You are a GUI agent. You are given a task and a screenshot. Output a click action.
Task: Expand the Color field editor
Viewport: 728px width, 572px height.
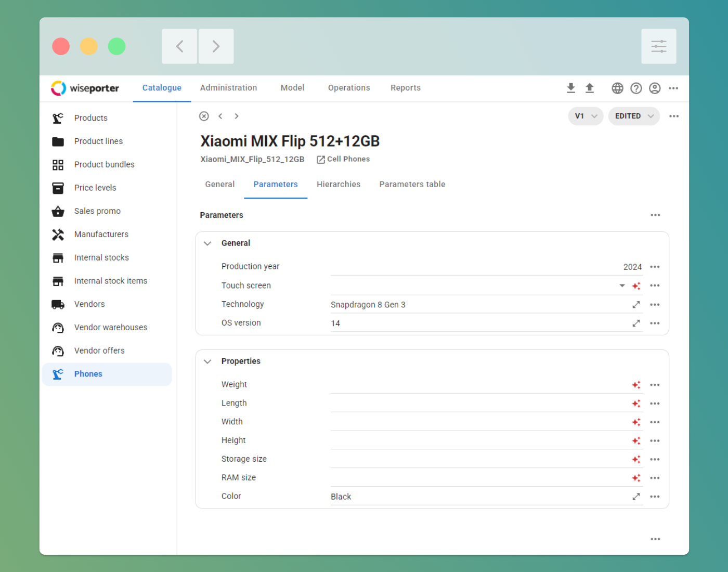pyautogui.click(x=636, y=497)
